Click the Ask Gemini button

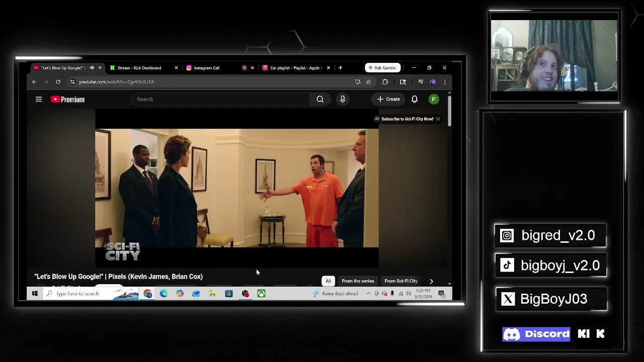(382, 68)
